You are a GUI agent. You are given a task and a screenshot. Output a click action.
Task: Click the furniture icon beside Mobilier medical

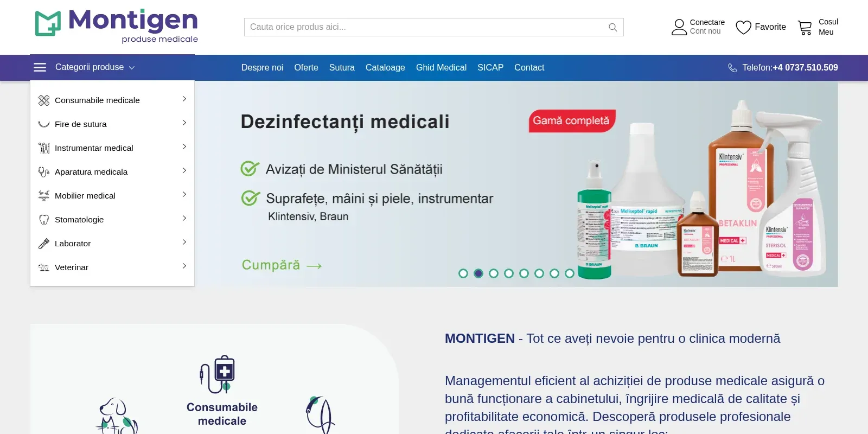pyautogui.click(x=44, y=196)
